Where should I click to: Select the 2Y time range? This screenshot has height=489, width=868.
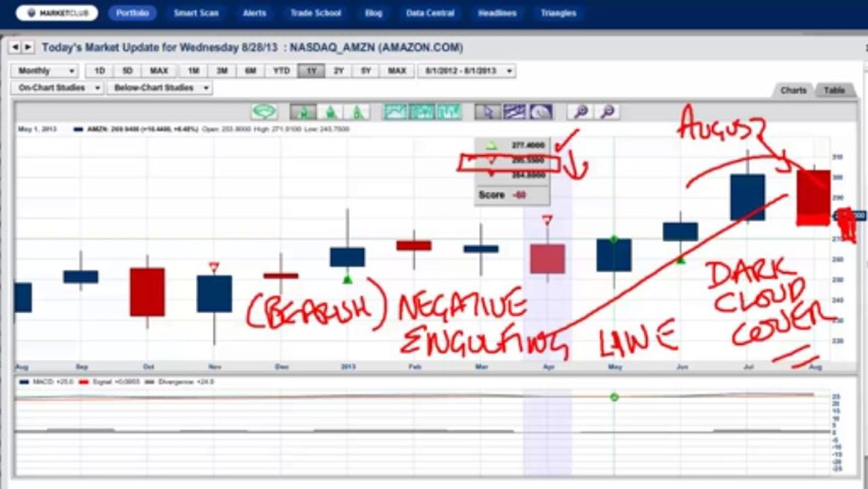[338, 71]
